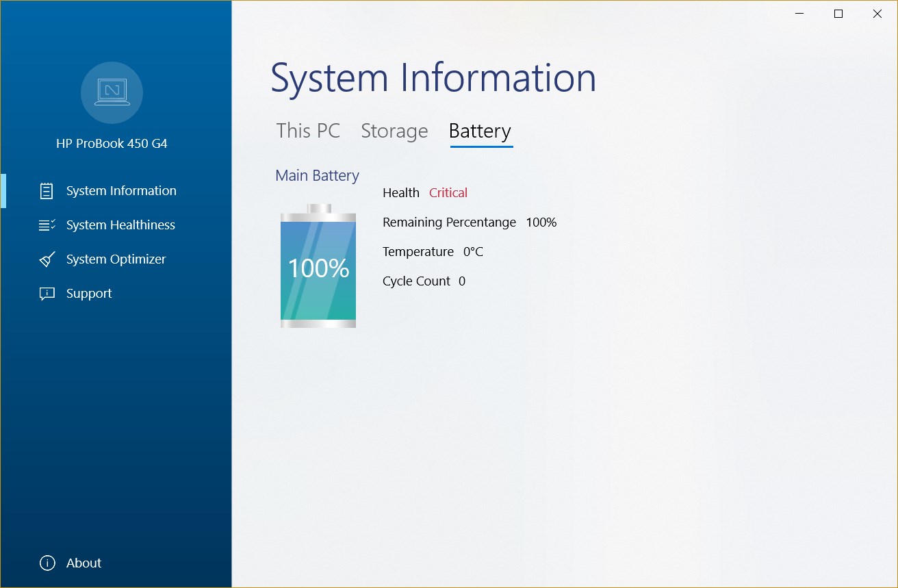Click the Main Battery heading

coord(317,176)
